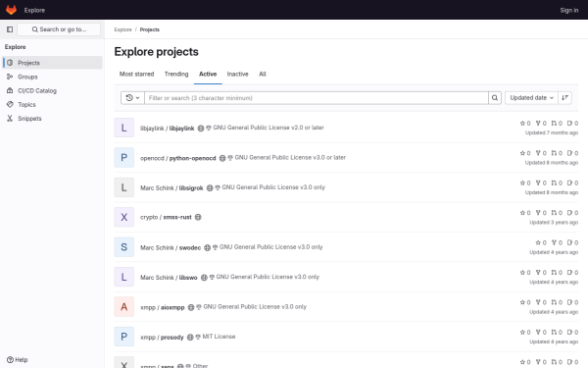Screen dimensions: 588x368
Task: Open the Updated date sort dropdown
Action: coord(531,98)
